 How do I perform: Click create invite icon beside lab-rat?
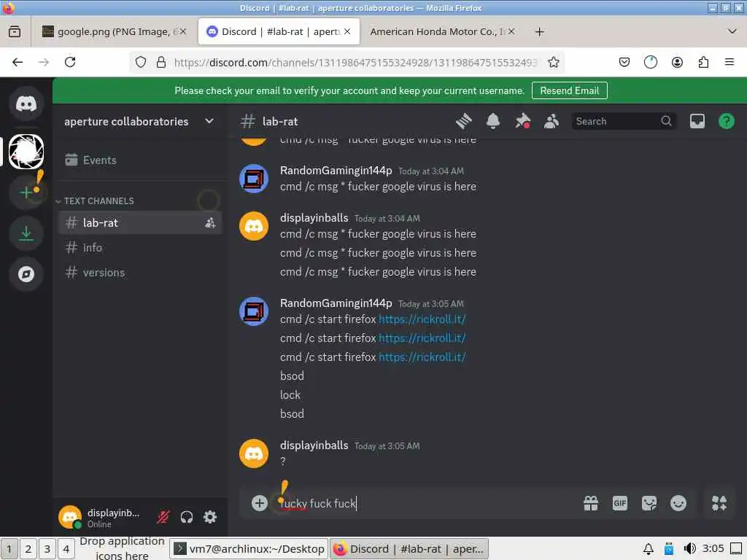(x=210, y=222)
